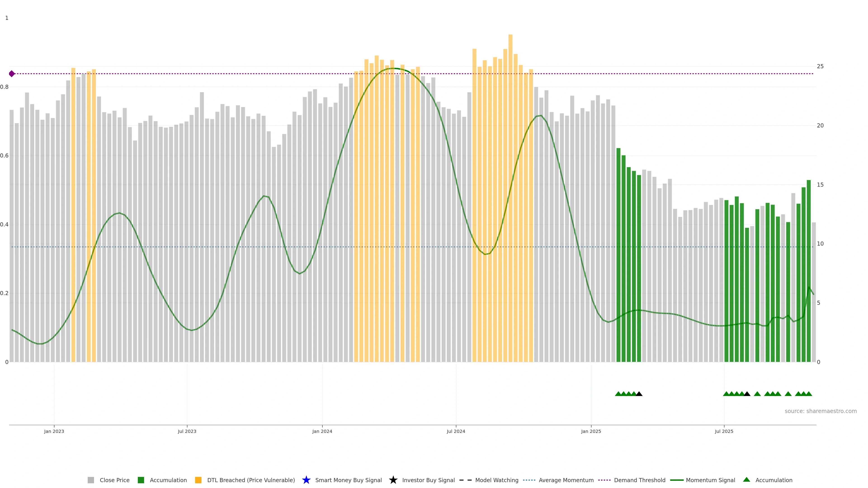Click the black star Investor Buy Signal icon
The height and width of the screenshot is (488, 868).
[393, 480]
